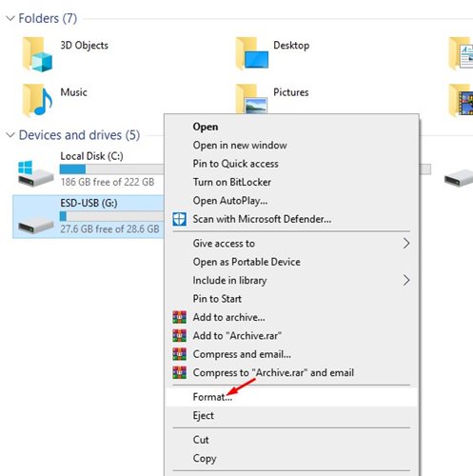Select the ESD-USB (G:) drive icon
473x476 pixels.
[x=35, y=227]
